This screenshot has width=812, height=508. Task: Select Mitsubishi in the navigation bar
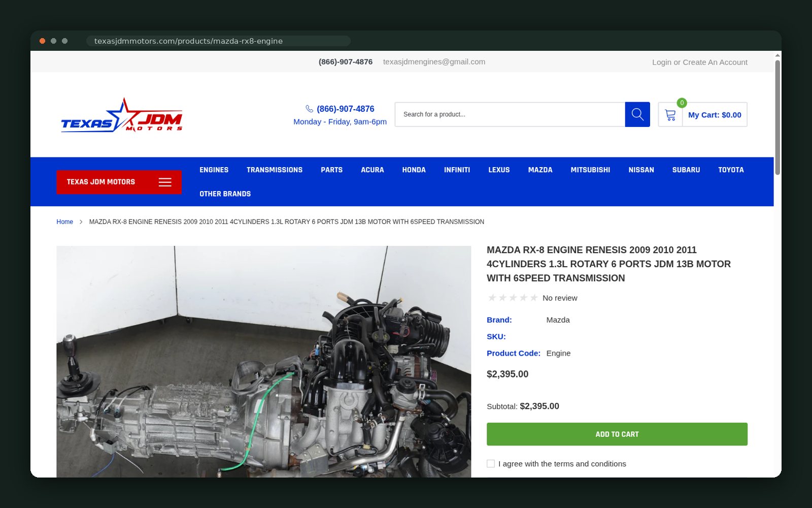click(x=590, y=170)
